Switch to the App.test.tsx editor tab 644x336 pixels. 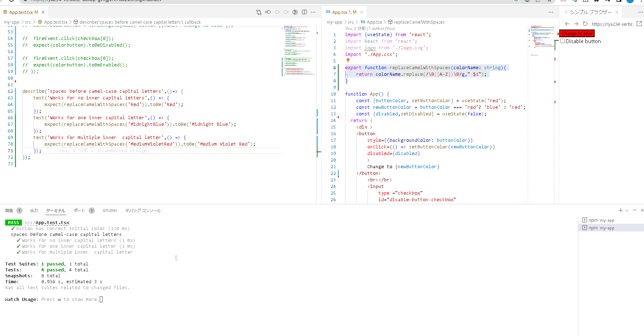tap(24, 12)
